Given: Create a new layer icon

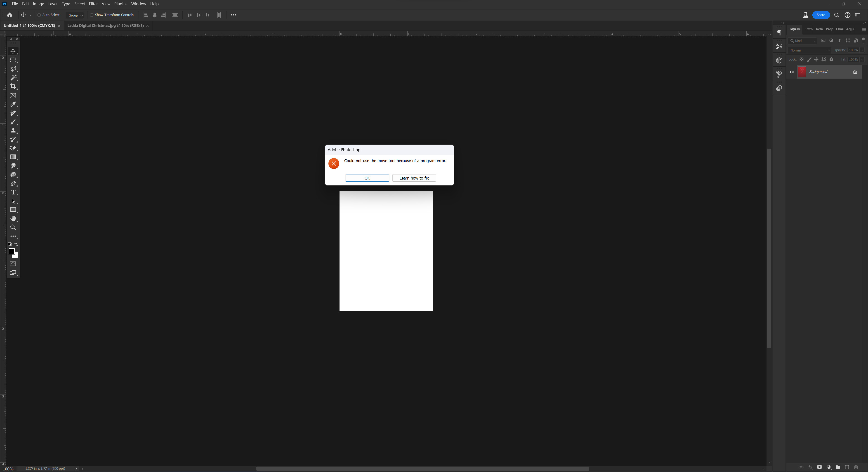Looking at the screenshot, I should point(847,467).
